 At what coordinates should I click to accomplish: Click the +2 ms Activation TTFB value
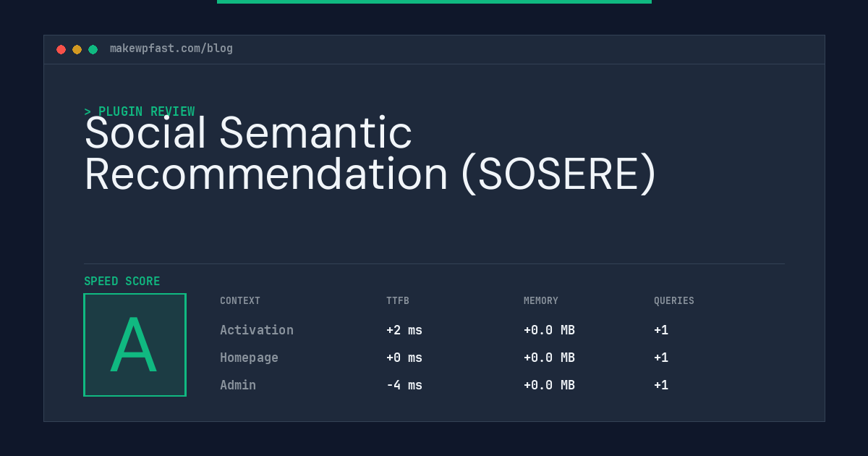tap(404, 330)
